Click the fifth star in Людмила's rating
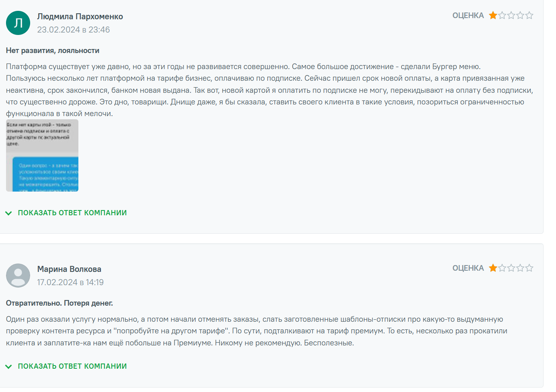The height and width of the screenshot is (392, 556). click(x=529, y=16)
